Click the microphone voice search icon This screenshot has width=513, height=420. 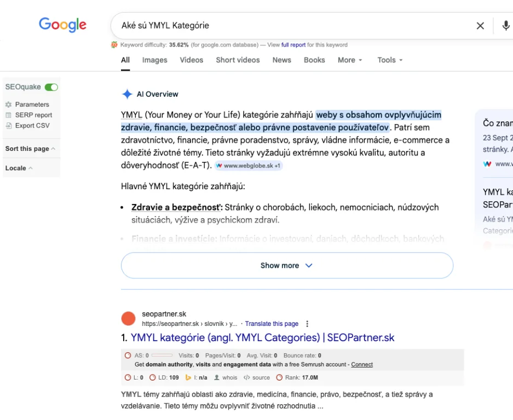point(506,26)
